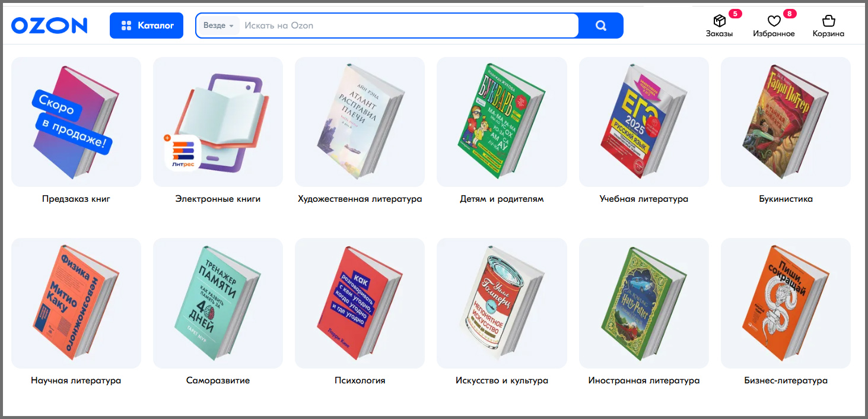Screen dimensions: 868x419
Task: Expand the Везде search scope dropdown
Action: (218, 26)
